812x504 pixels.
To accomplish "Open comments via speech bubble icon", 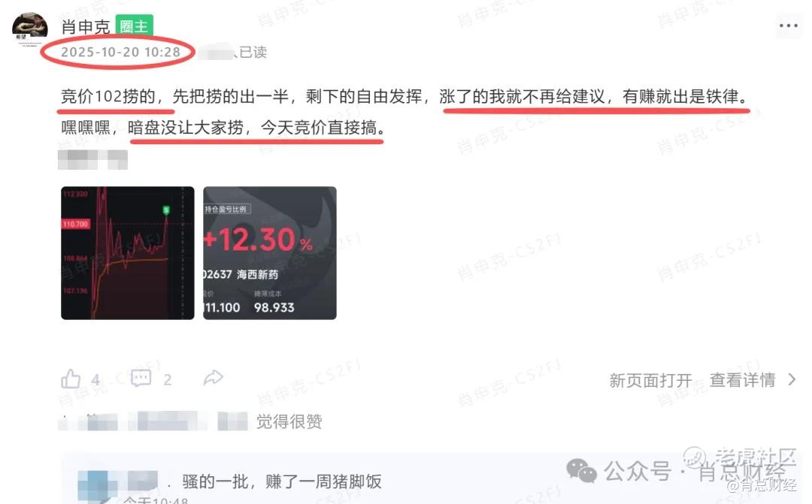I will coord(141,379).
